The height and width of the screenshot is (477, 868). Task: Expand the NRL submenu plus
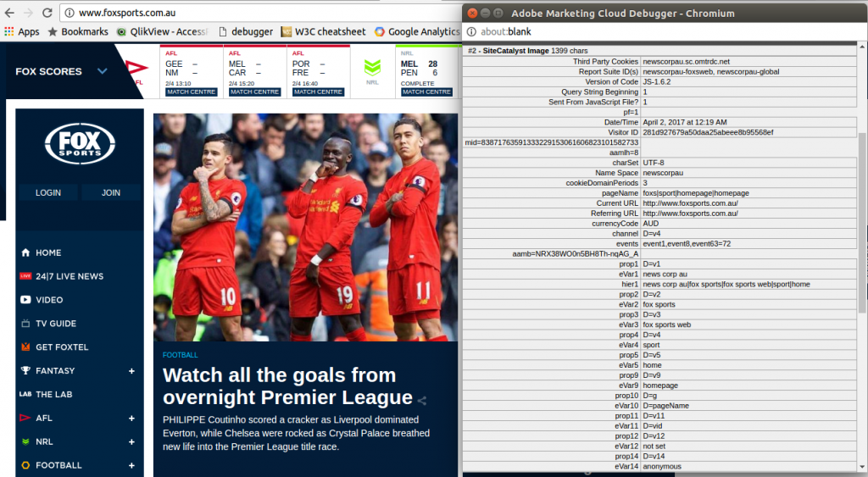[131, 441]
